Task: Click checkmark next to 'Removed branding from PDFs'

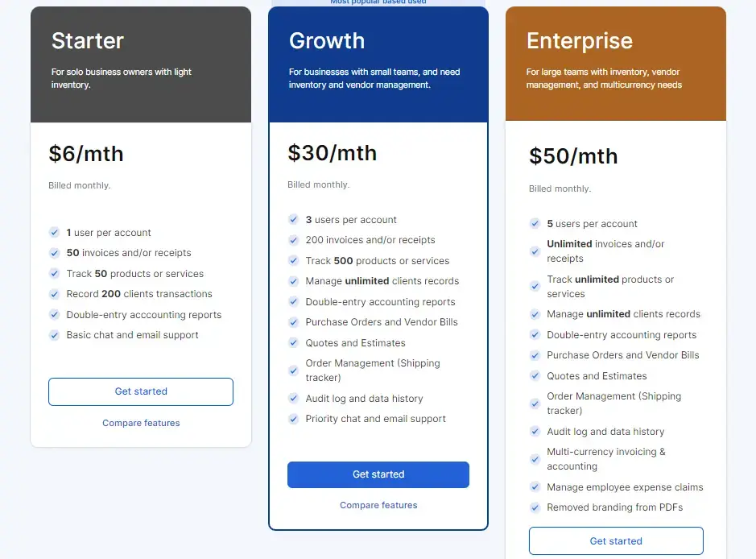Action: click(535, 507)
